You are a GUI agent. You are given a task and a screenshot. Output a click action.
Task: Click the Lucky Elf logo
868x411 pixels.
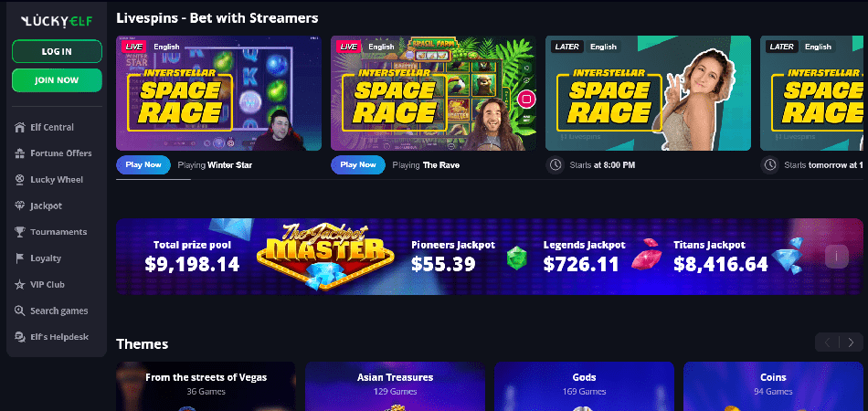coord(57,21)
